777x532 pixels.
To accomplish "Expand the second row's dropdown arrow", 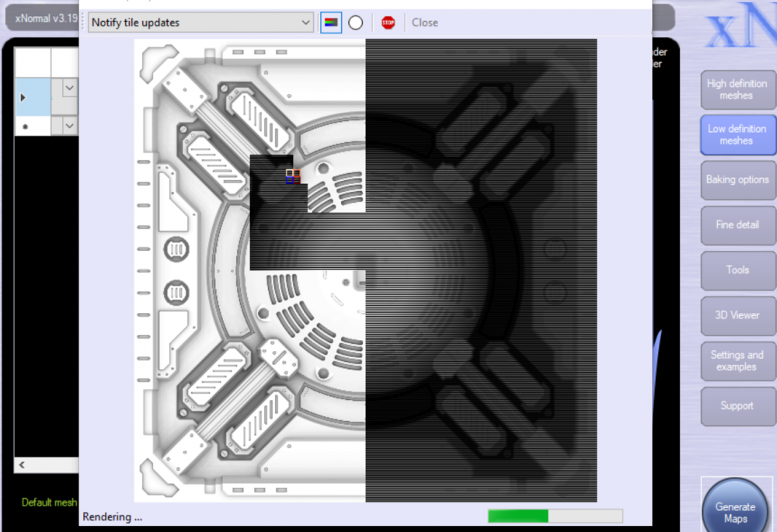I will pos(69,125).
